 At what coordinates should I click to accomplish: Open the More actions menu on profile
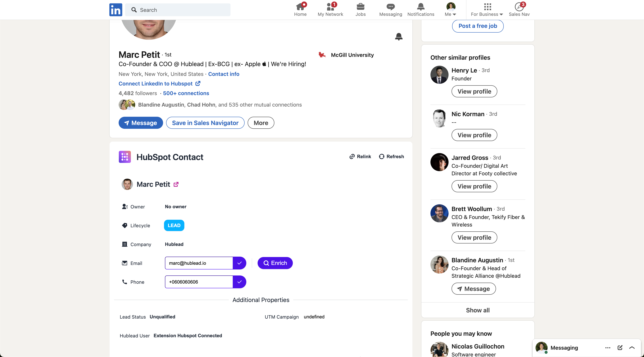[261, 123]
